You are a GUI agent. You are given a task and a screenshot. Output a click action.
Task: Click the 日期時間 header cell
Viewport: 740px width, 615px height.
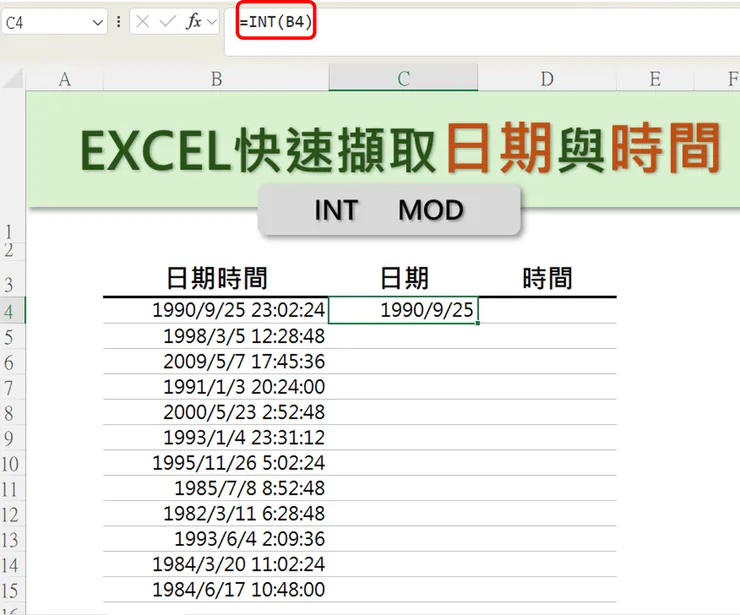(x=216, y=278)
